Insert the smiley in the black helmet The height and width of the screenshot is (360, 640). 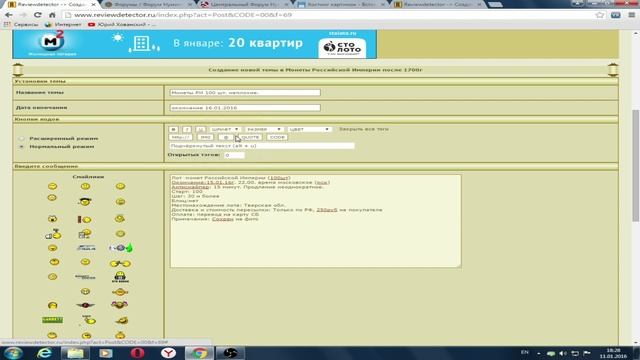(x=120, y=277)
